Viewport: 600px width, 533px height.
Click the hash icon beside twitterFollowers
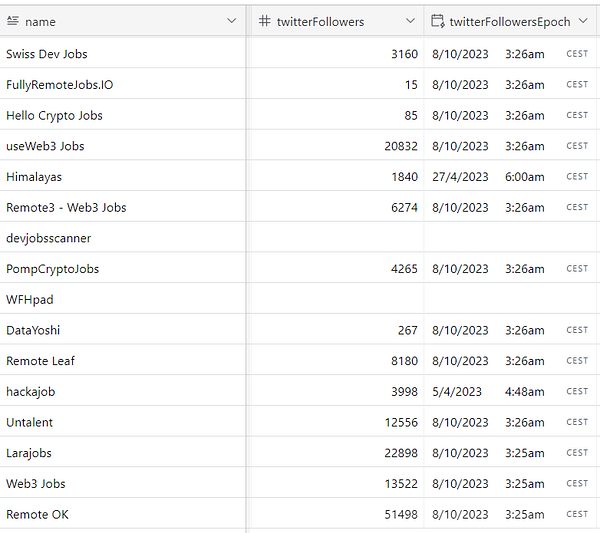(x=264, y=21)
